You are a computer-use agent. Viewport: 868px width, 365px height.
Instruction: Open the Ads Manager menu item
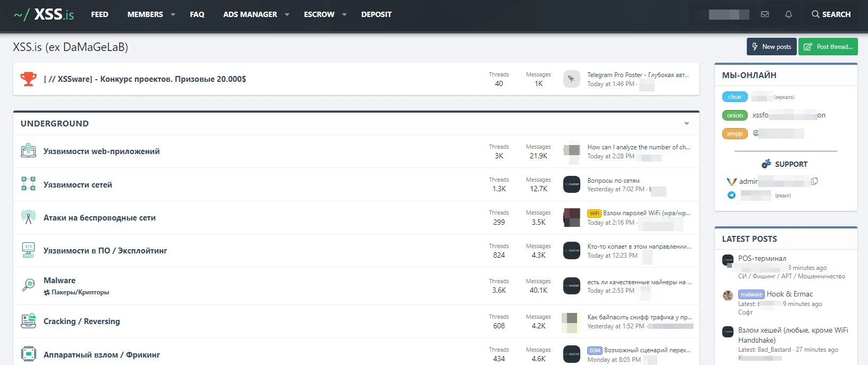pos(250,14)
